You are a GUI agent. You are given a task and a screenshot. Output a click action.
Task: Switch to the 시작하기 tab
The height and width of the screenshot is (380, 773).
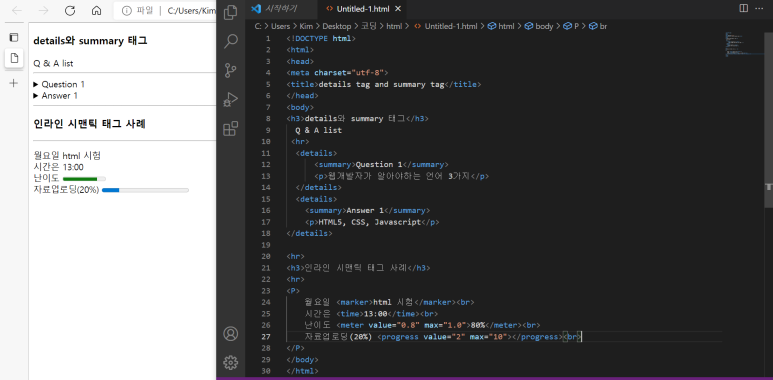coord(280,9)
